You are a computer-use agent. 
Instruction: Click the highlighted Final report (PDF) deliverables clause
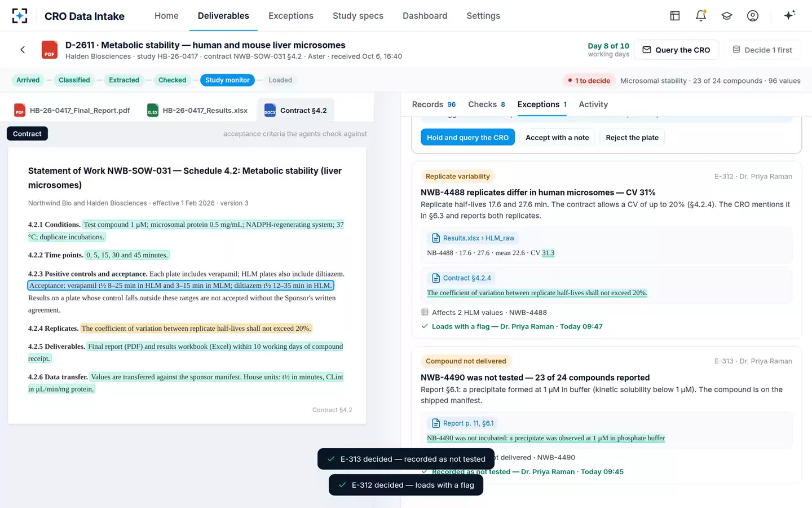pos(186,352)
